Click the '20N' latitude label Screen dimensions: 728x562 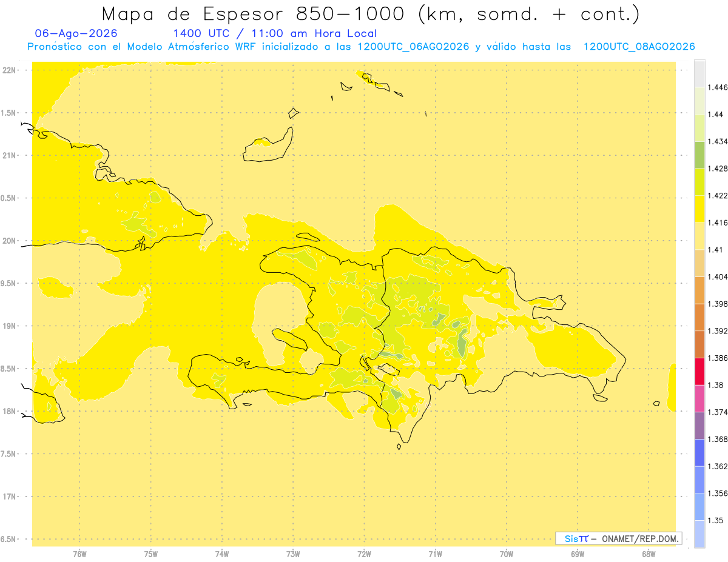point(9,241)
